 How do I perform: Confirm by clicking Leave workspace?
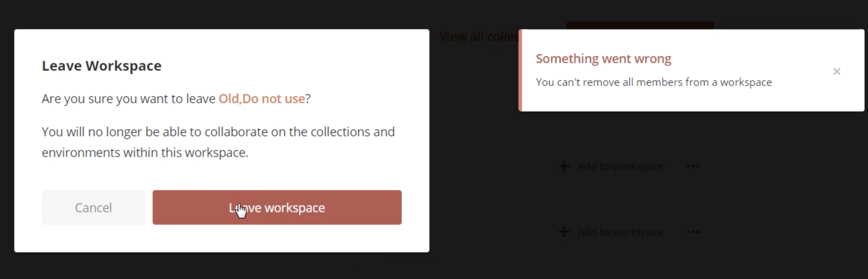click(277, 207)
